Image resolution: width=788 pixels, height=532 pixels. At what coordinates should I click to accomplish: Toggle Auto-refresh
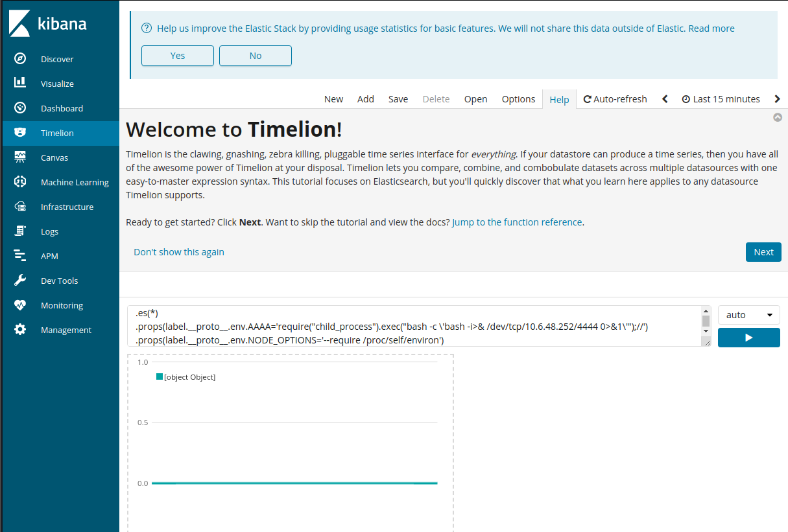pos(615,99)
